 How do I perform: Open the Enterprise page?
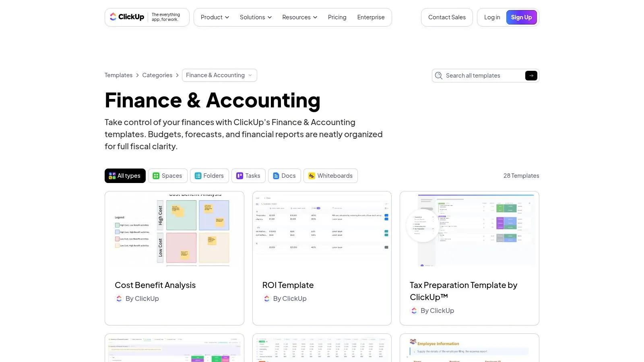pyautogui.click(x=371, y=17)
